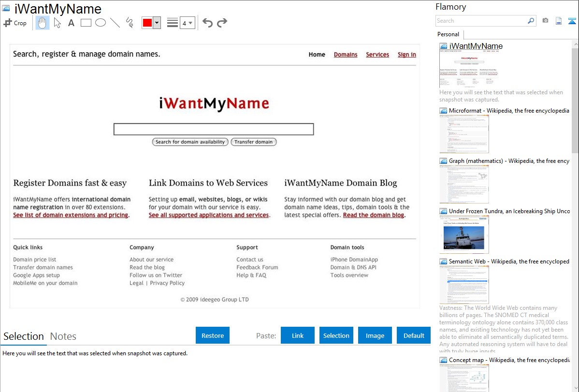Click the domain search box in the snapshot
Image resolution: width=579 pixels, height=392 pixels.
pyautogui.click(x=214, y=130)
